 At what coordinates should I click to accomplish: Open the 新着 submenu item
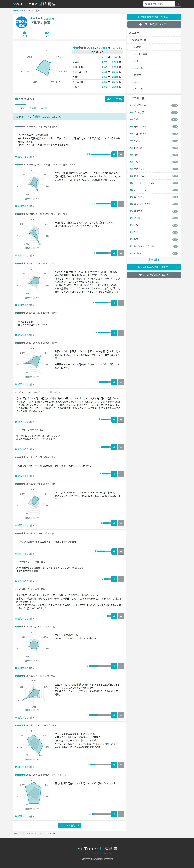(154, 61)
